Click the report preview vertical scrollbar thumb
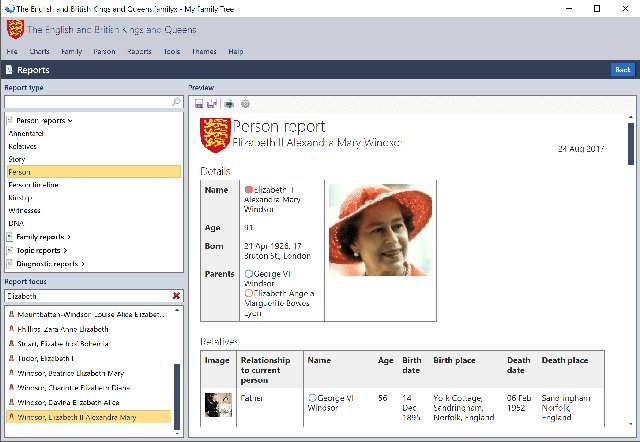 tap(631, 144)
